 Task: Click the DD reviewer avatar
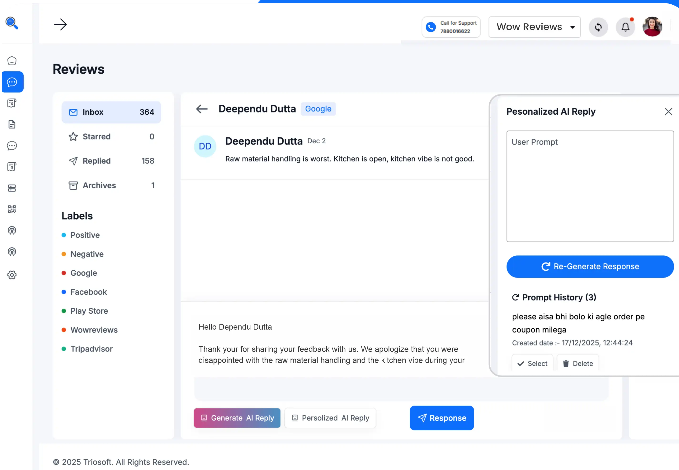[x=205, y=146]
